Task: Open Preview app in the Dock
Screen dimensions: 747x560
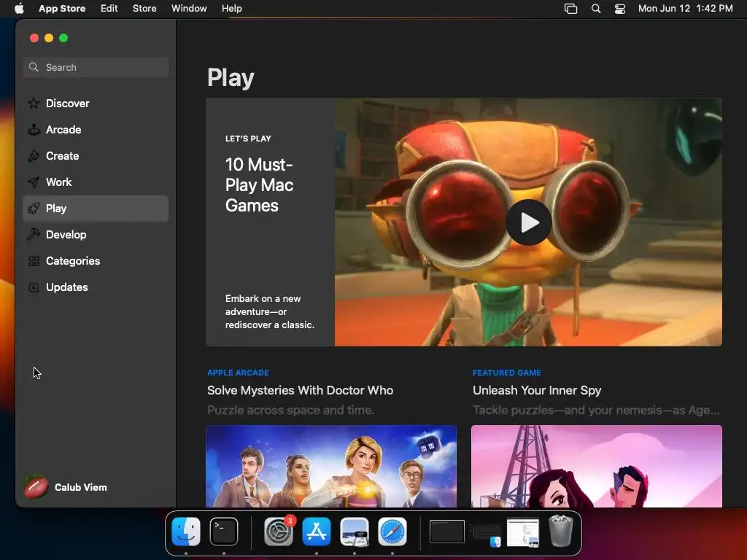Action: [355, 532]
